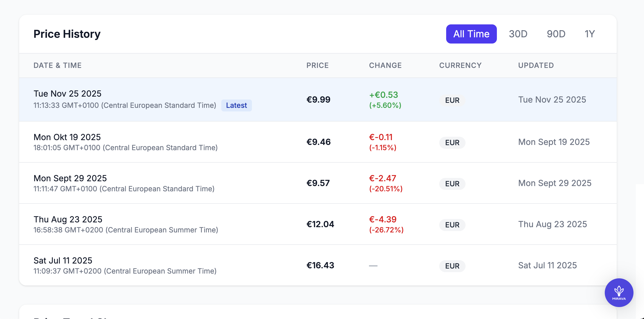Image resolution: width=644 pixels, height=319 pixels.
Task: Click the Price History heading
Action: (67, 34)
